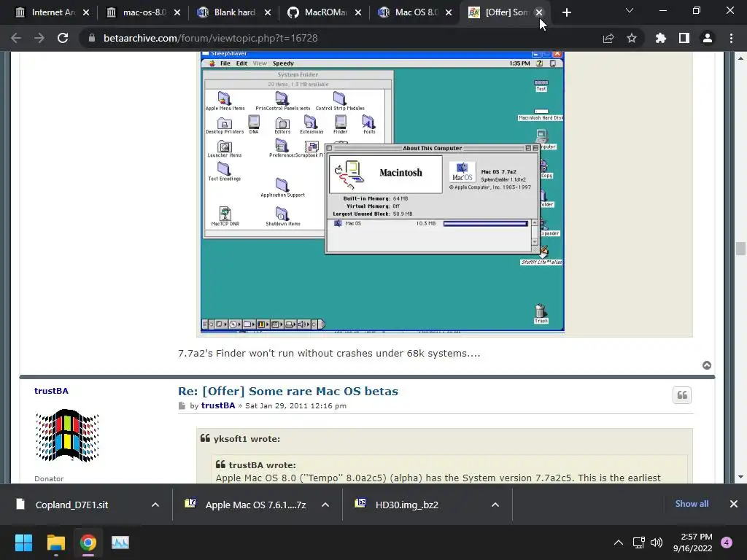747x560 pixels.
Task: Open the resource monitor taskbar app
Action: (120, 542)
